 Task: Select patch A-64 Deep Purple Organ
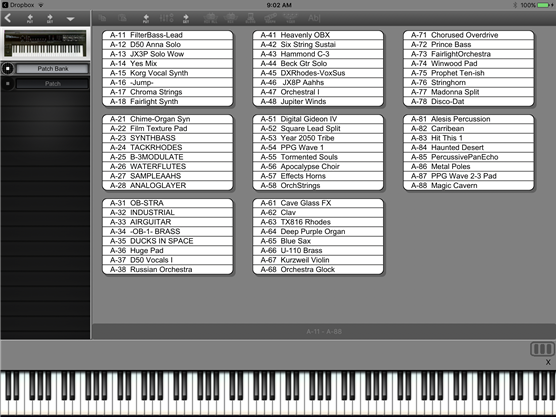[318, 232]
